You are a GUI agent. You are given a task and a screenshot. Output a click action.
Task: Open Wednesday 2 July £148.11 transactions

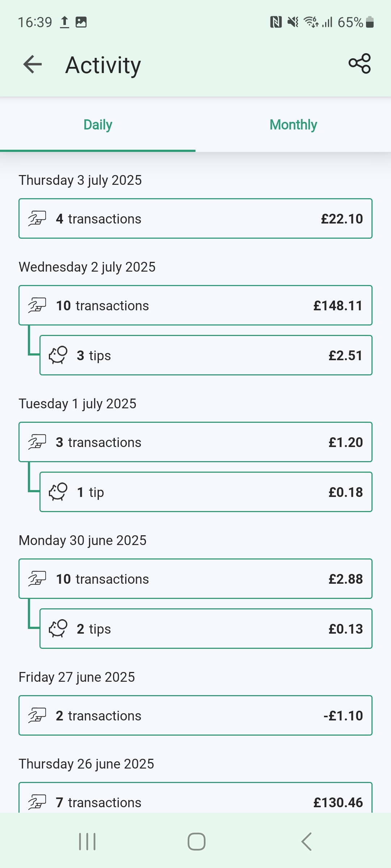(x=195, y=305)
